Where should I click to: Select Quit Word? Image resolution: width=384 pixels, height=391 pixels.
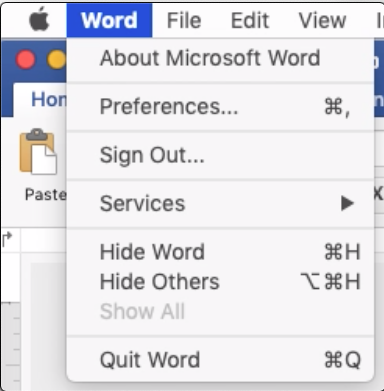(x=220, y=360)
